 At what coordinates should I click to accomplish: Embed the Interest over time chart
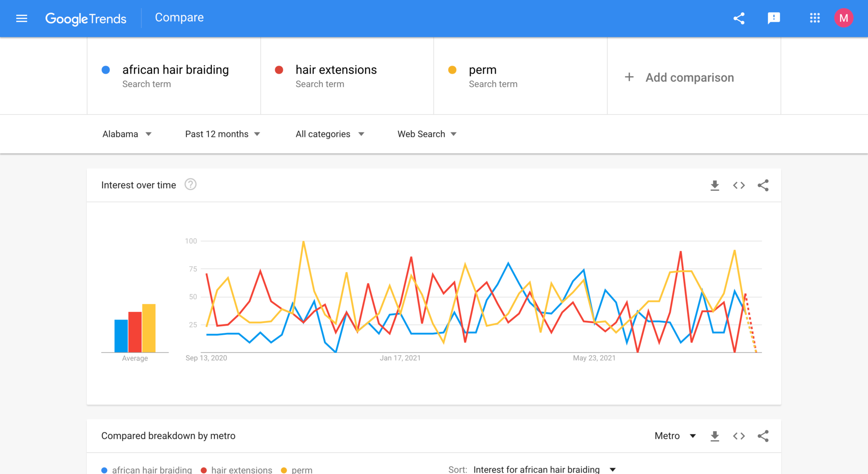tap(739, 185)
